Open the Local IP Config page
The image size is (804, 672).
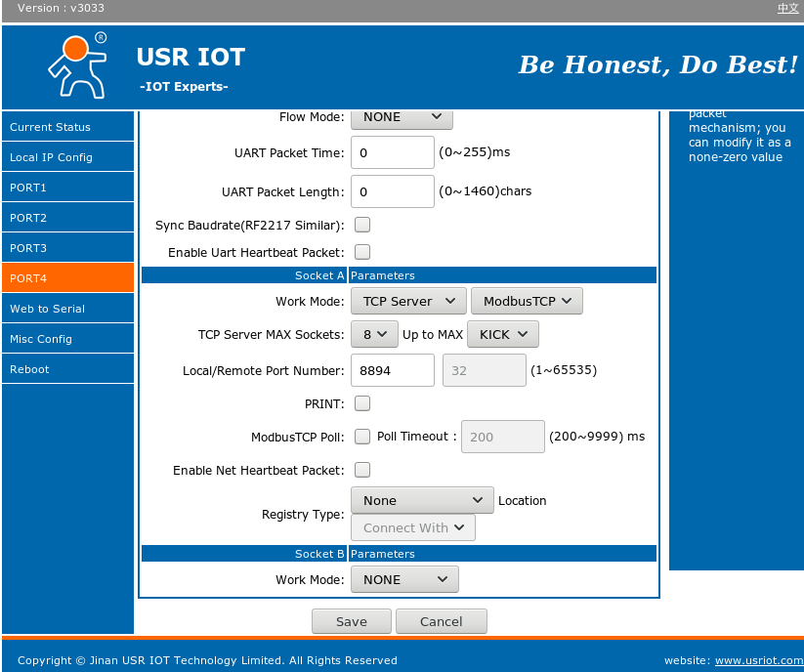67,157
